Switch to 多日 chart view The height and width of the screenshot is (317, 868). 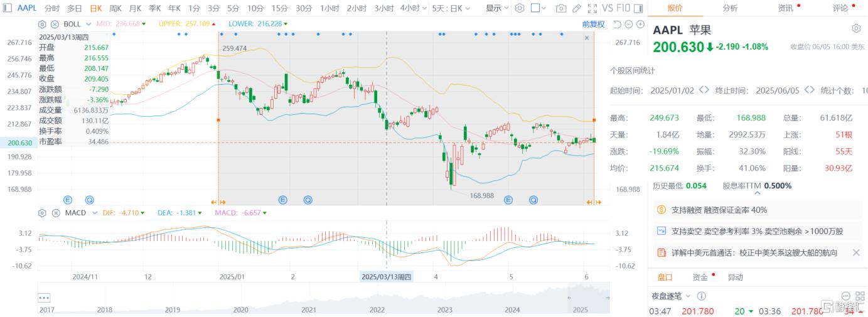(74, 8)
